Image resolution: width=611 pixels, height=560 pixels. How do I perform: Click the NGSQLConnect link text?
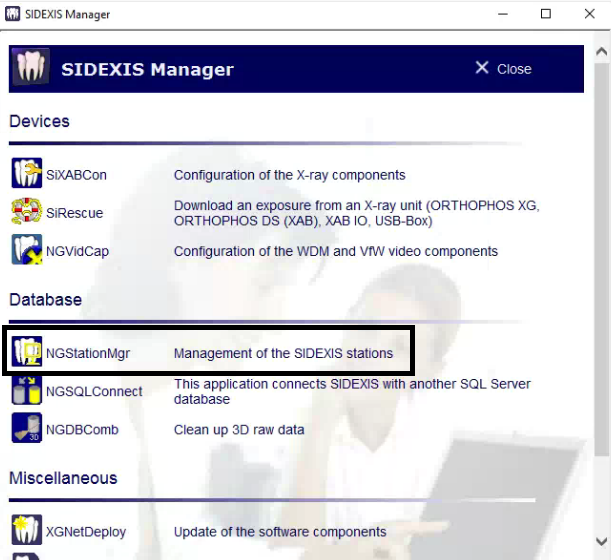(x=94, y=391)
